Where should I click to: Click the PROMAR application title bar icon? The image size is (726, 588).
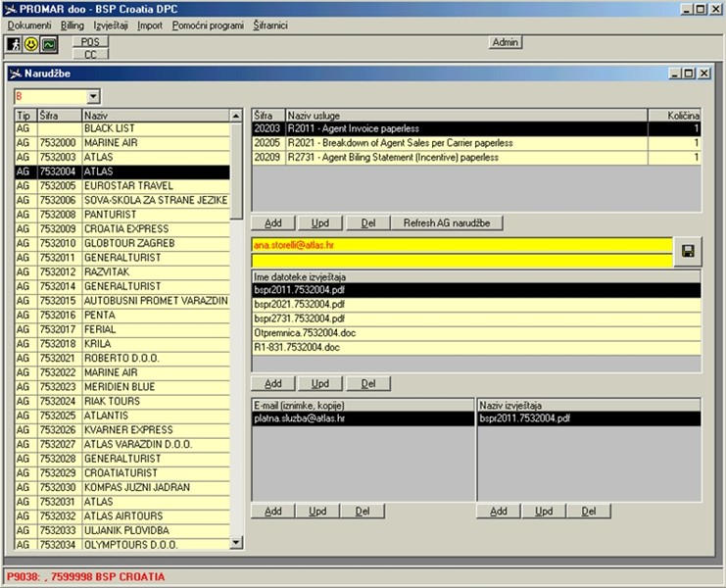coord(10,9)
